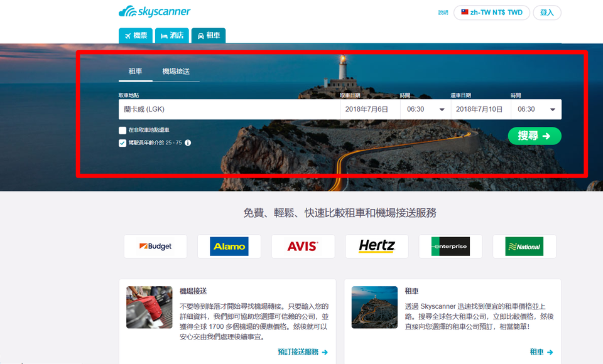Click the Budget car rental logo
The width and height of the screenshot is (603, 364).
coord(156,247)
